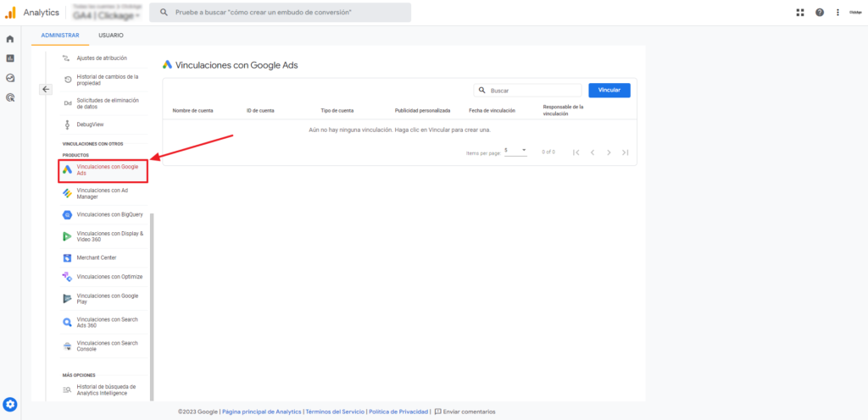Screen dimensions: 868x420
Task: Click the Historial de cambios clock icon
Action: (67, 80)
